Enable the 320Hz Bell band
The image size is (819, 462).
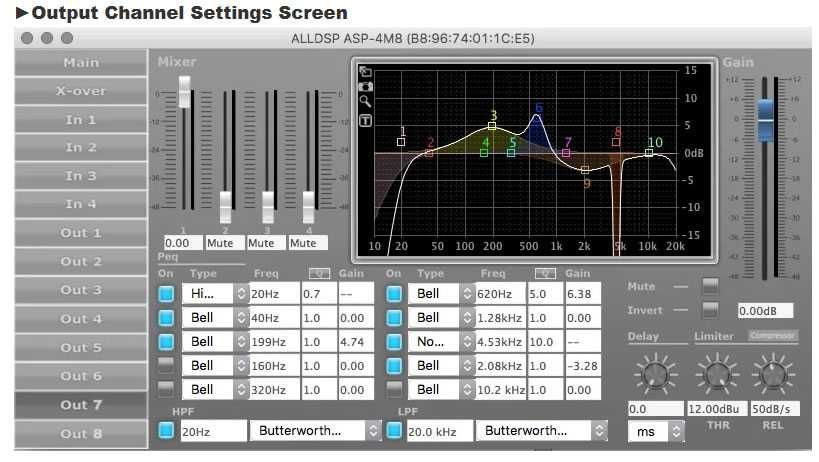point(166,389)
